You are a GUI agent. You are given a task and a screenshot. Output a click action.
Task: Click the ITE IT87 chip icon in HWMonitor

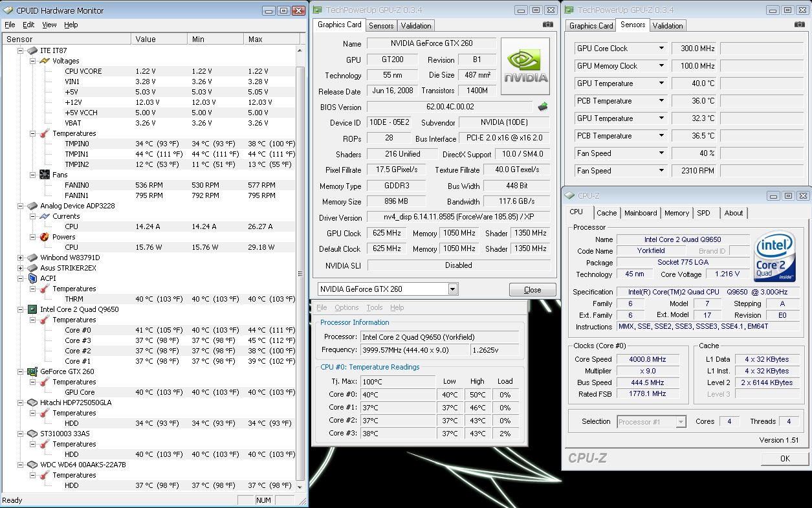coord(32,50)
